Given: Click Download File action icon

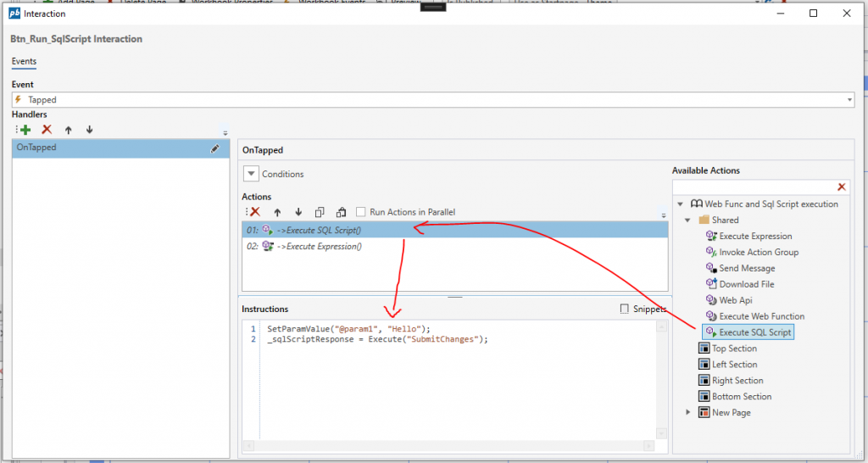Looking at the screenshot, I should 711,284.
